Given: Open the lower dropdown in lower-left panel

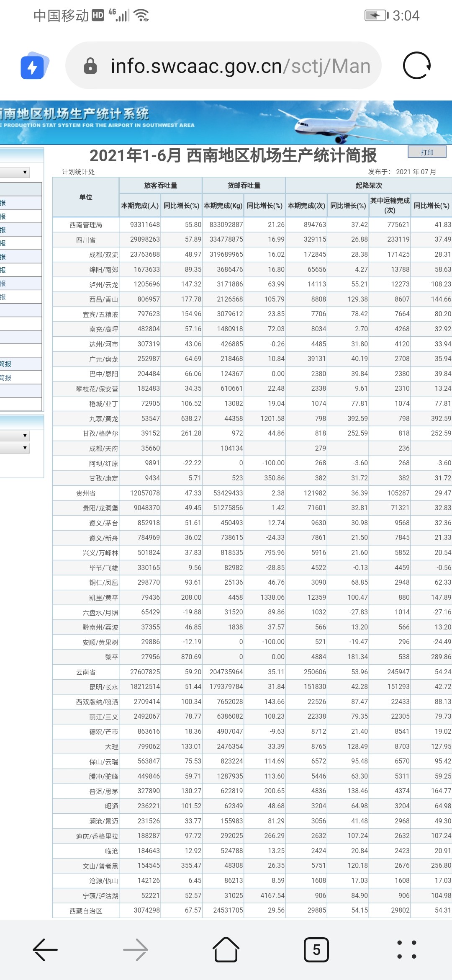Looking at the screenshot, I should pyautogui.click(x=15, y=448).
